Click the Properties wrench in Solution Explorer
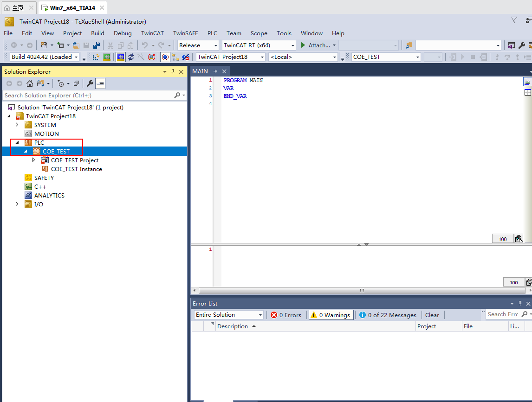 [90, 83]
